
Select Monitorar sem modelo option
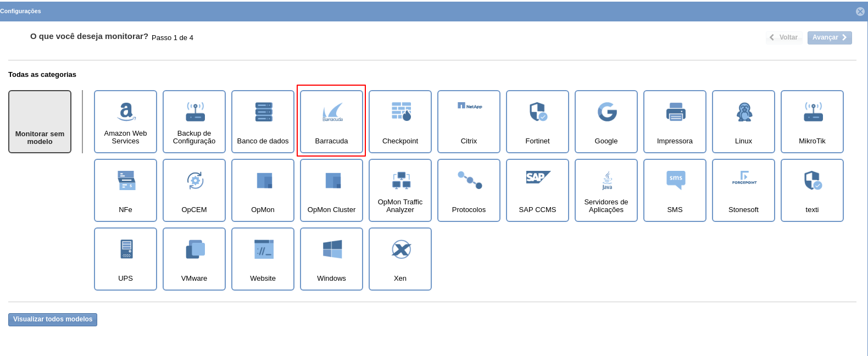click(40, 121)
